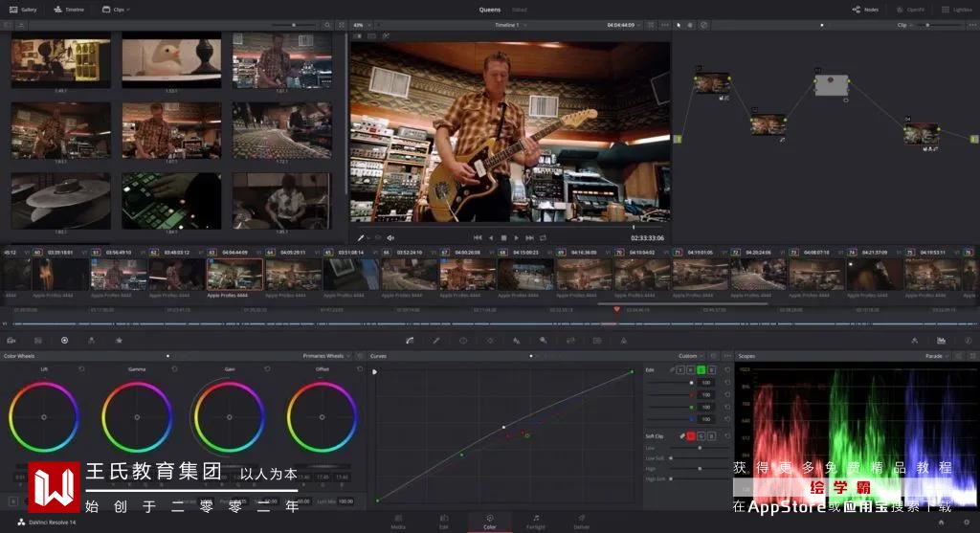Image resolution: width=980 pixels, height=533 pixels.
Task: Open the Sizing palette icon
Action: pos(570,341)
